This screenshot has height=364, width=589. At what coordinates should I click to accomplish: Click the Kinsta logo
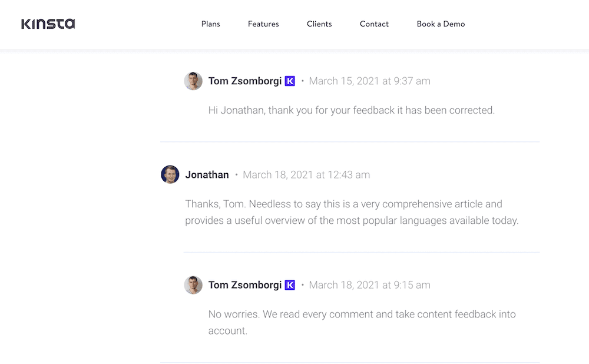[48, 24]
